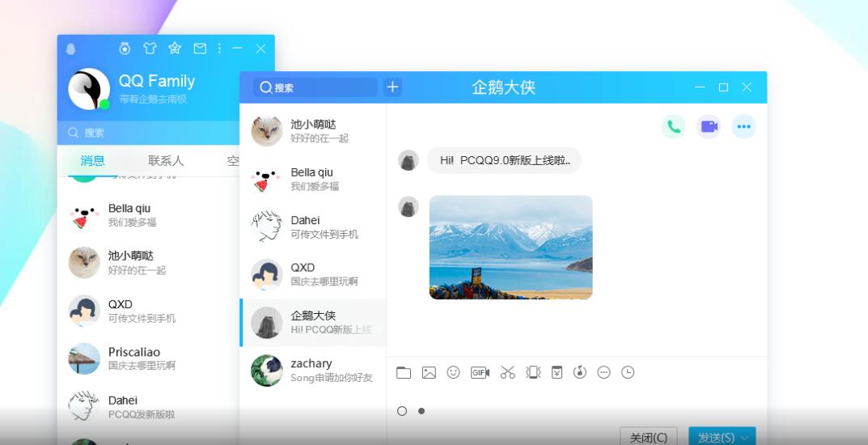Open the medal icon in QQ Family panel
This screenshot has width=868, height=445.
point(125,49)
